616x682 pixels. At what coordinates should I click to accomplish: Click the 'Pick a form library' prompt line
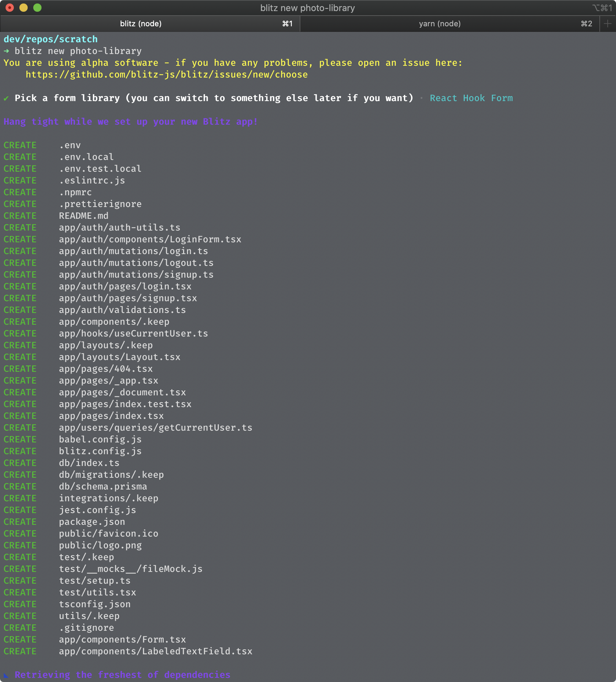(x=214, y=98)
